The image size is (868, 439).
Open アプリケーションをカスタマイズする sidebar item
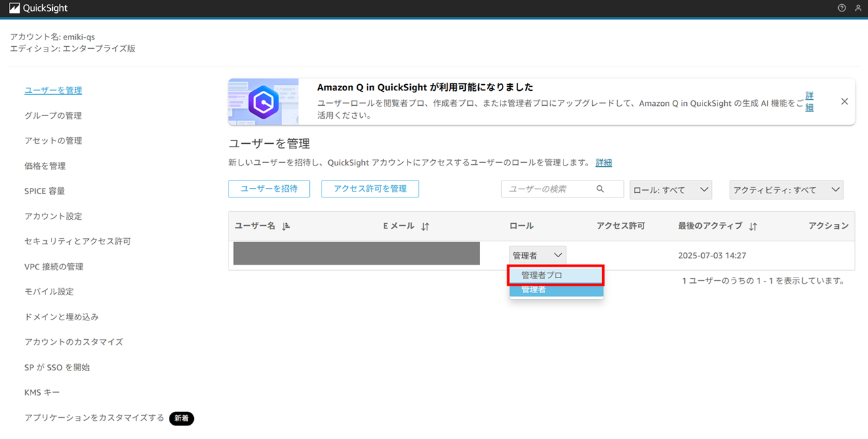pyautogui.click(x=94, y=418)
